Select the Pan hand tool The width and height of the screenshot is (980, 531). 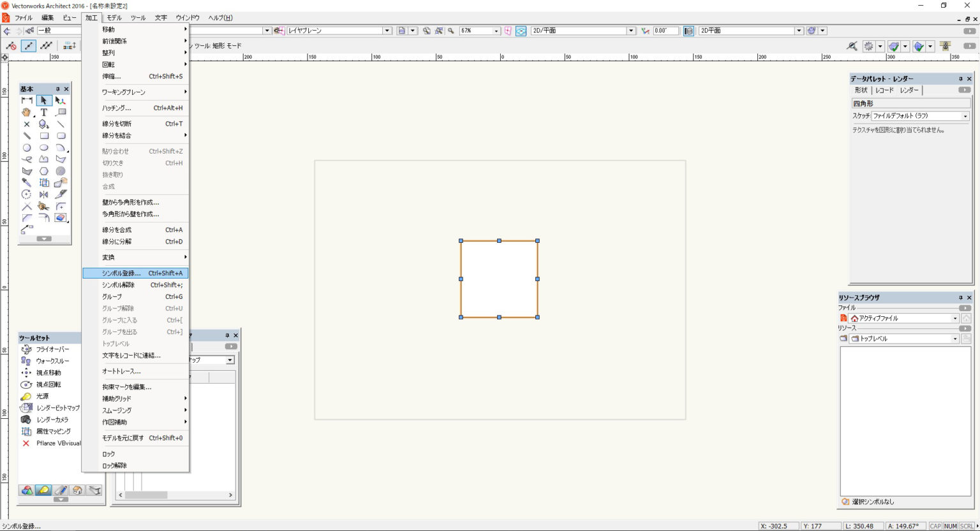pyautogui.click(x=27, y=112)
